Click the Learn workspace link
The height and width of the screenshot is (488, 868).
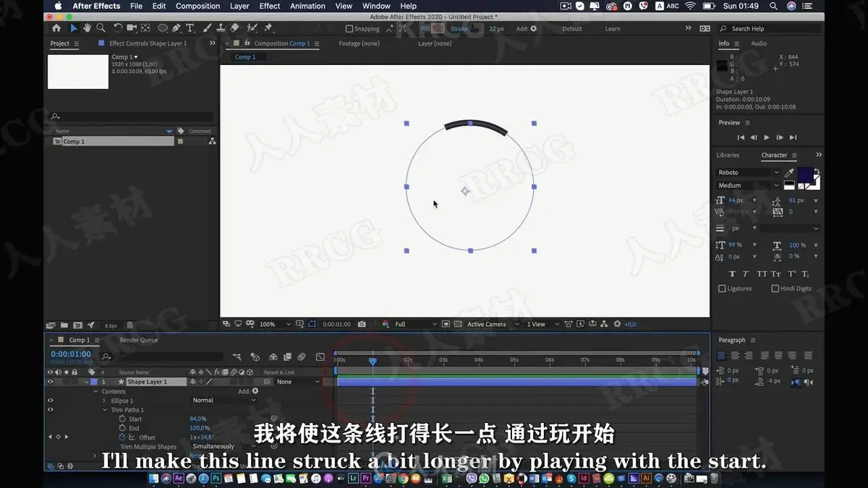613,29
